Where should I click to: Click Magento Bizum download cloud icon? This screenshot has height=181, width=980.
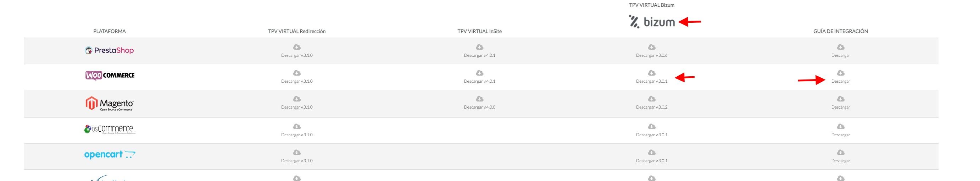(x=652, y=99)
